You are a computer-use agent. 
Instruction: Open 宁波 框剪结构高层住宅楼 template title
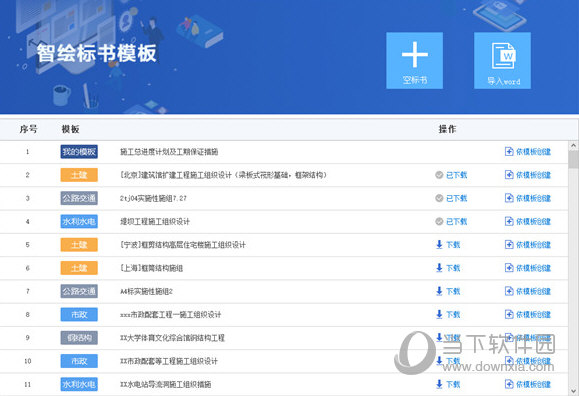point(183,245)
